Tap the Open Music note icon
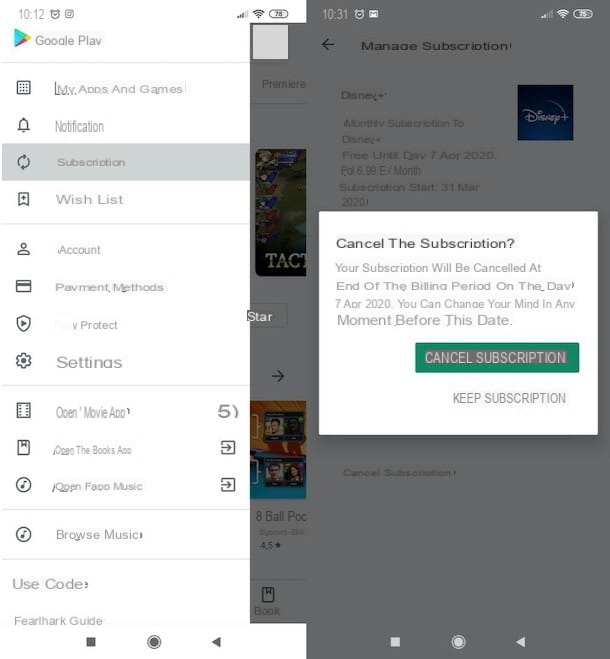Screen dimensions: 610x659 click(x=24, y=485)
